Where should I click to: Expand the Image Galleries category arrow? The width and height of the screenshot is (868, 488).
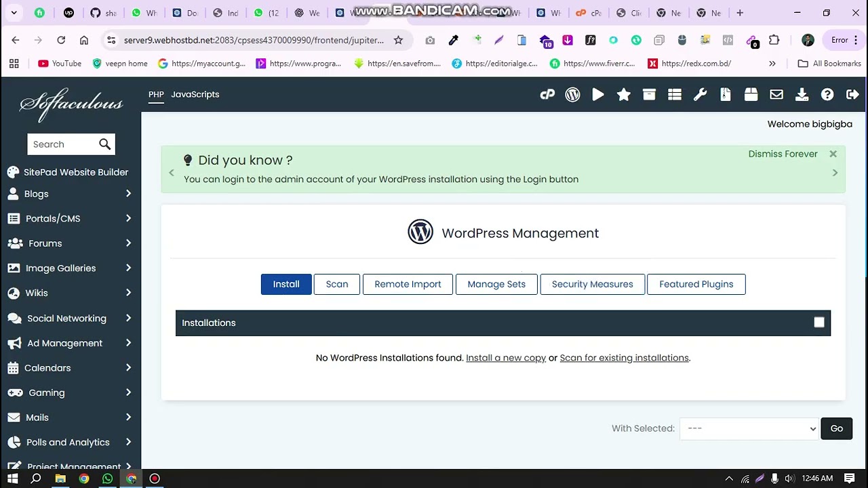point(128,268)
